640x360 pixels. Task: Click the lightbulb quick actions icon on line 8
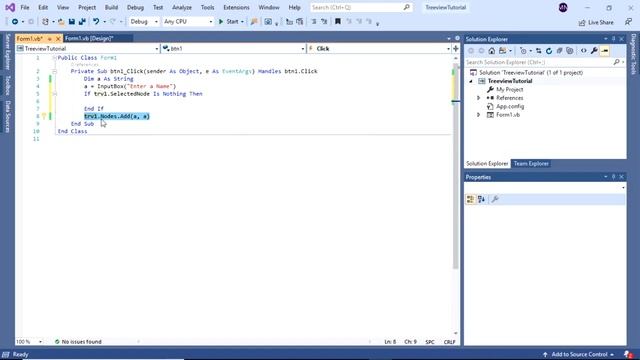[44, 116]
